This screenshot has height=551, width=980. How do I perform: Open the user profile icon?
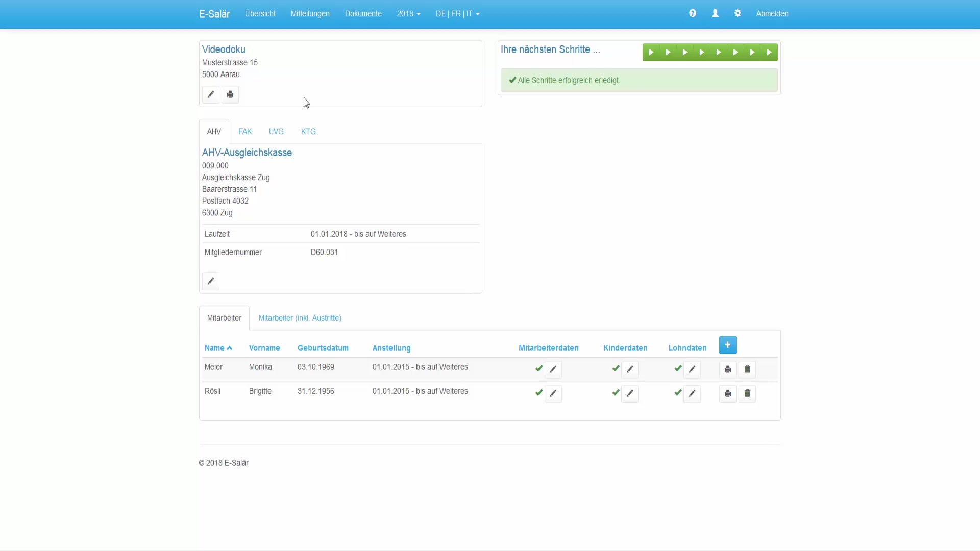coord(715,13)
